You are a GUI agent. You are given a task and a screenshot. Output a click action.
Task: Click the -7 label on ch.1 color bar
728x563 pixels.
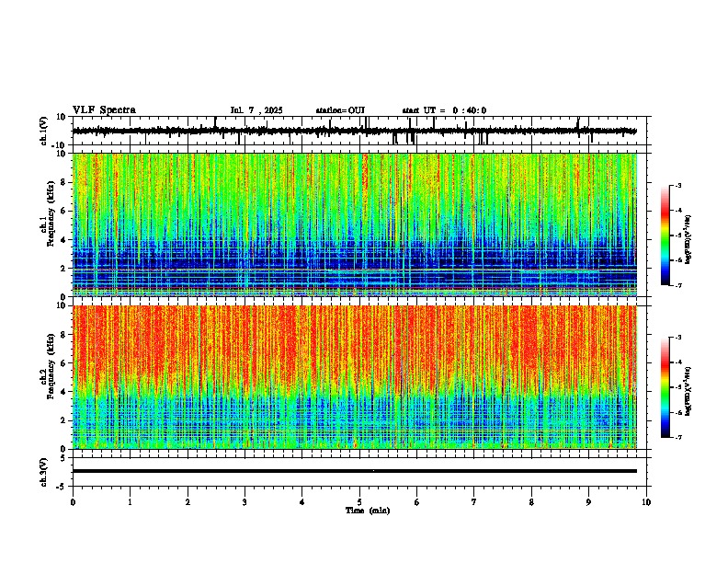[x=678, y=285]
